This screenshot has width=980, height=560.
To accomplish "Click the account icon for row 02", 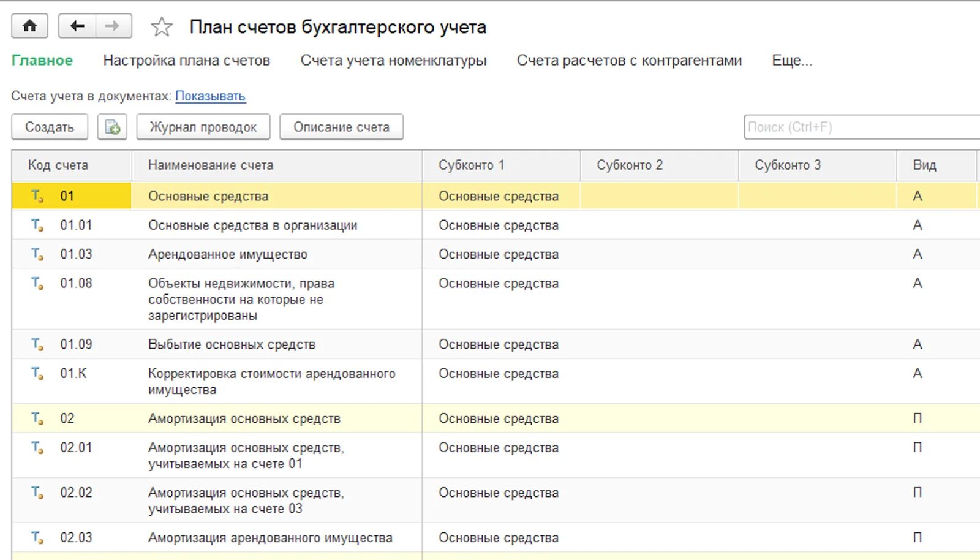I will click(37, 419).
